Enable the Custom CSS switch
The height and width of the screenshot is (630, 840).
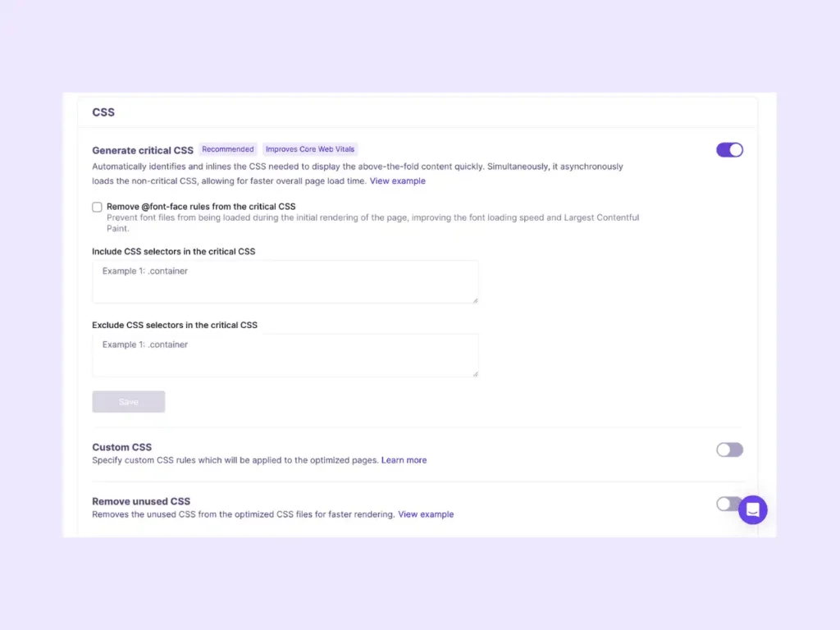click(729, 450)
